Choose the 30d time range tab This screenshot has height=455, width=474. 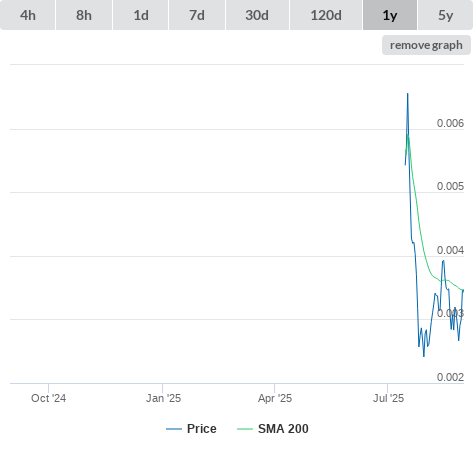coord(257,15)
